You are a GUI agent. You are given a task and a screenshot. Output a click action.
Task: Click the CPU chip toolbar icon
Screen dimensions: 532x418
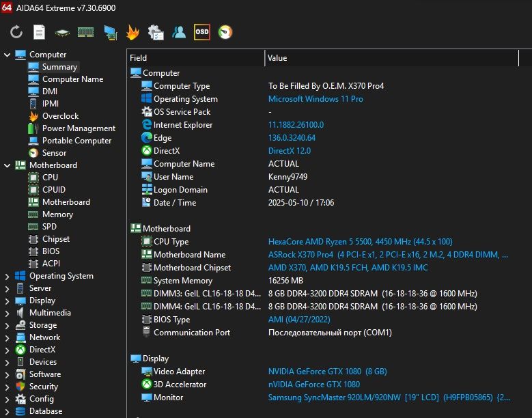click(62, 33)
